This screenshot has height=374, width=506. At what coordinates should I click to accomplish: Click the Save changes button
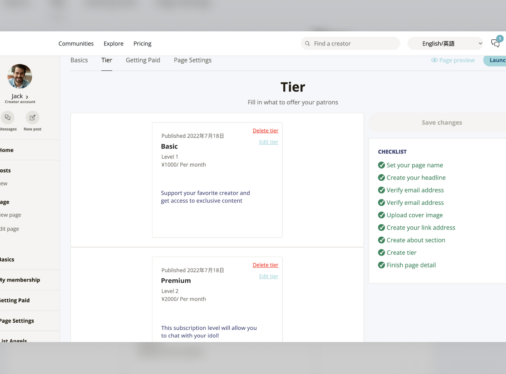(438, 122)
